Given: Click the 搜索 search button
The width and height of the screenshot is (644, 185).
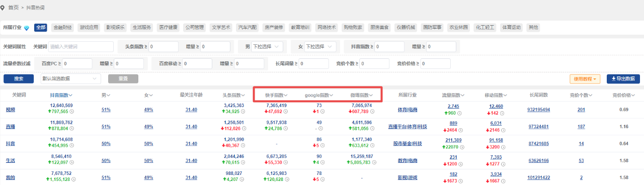Looking at the screenshot, I should click(x=19, y=78).
